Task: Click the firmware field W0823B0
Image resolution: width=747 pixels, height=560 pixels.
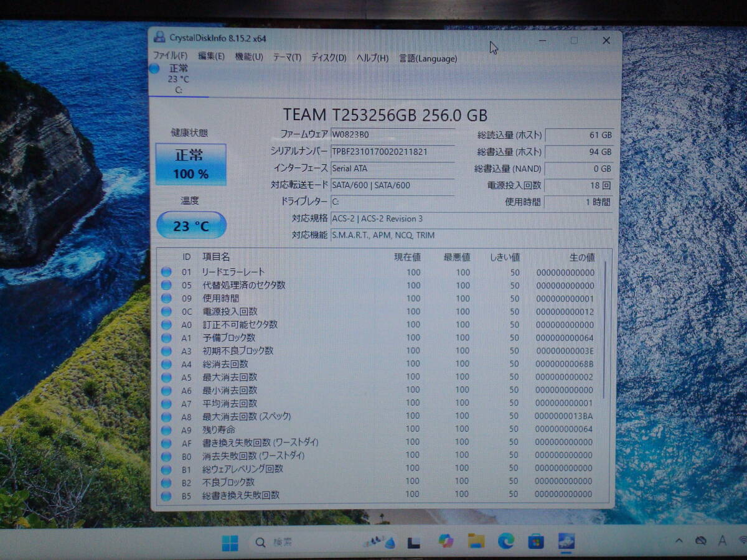Action: (x=392, y=134)
